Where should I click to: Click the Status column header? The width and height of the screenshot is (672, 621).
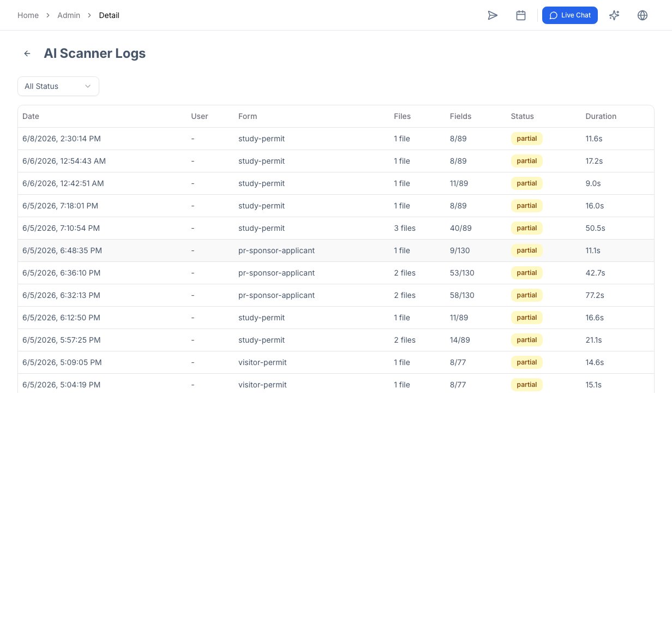522,116
